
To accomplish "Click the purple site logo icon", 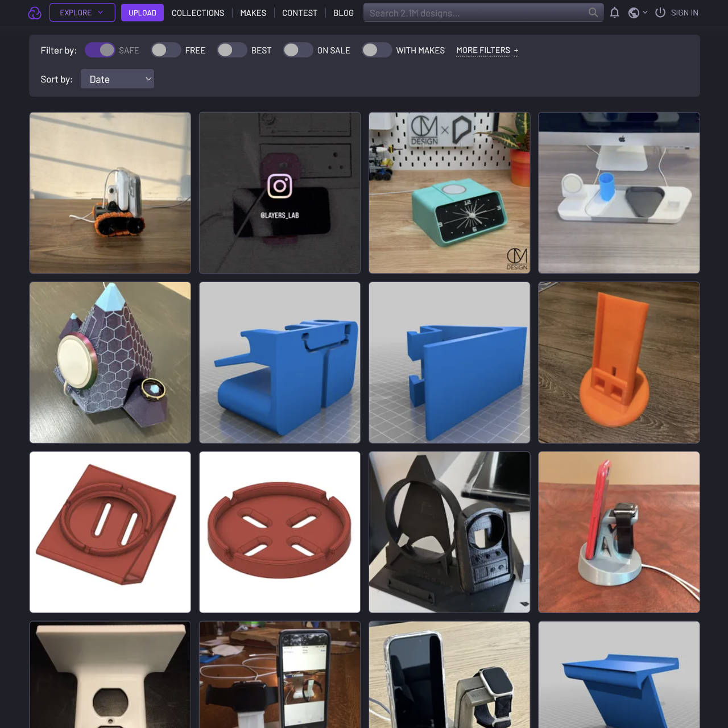I will coord(35,13).
